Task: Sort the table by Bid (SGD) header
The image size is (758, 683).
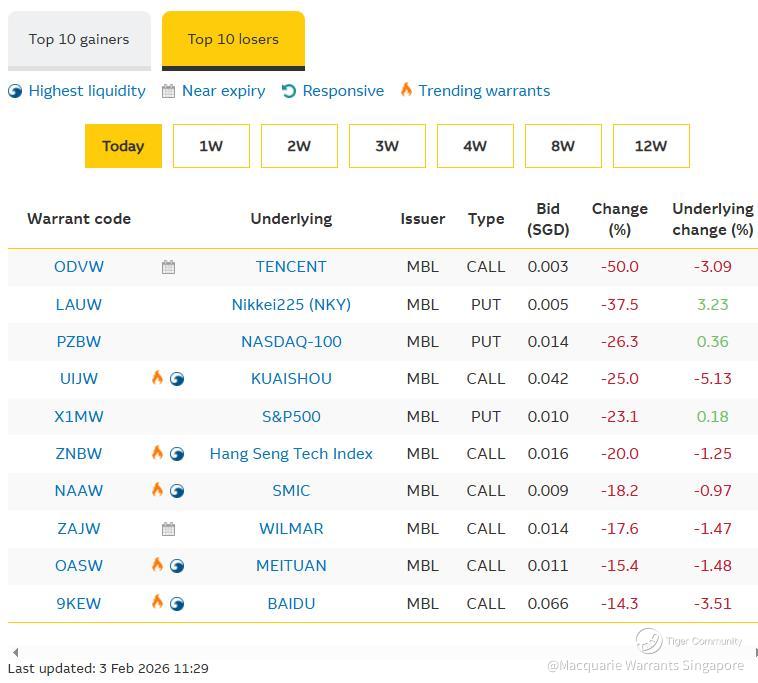Action: (548, 219)
